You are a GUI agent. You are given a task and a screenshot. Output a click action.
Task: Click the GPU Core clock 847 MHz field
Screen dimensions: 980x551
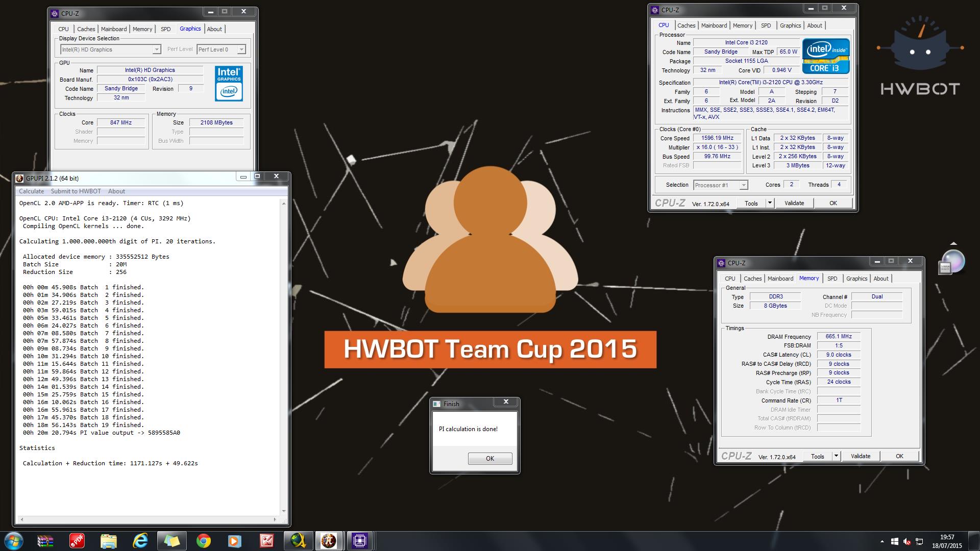(121, 122)
